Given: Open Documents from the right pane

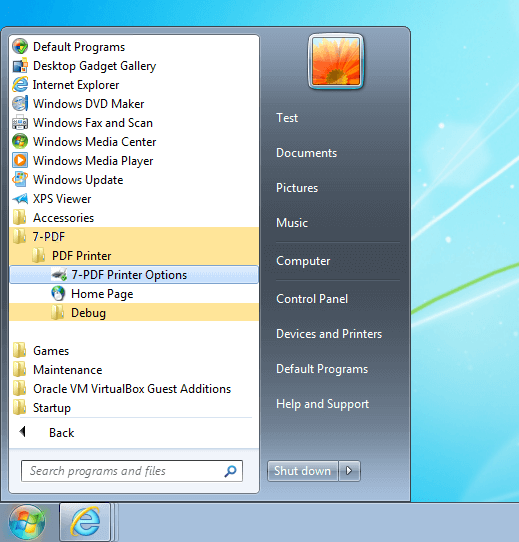Looking at the screenshot, I should pos(306,153).
